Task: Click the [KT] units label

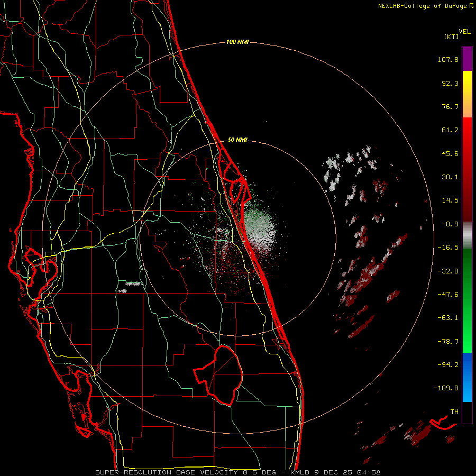Action: [452, 36]
